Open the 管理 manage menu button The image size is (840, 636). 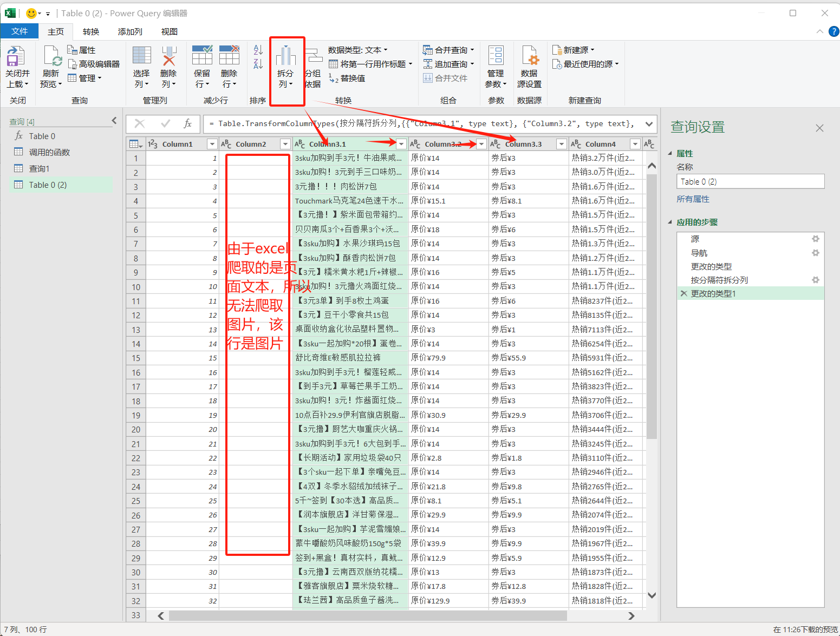[x=85, y=78]
